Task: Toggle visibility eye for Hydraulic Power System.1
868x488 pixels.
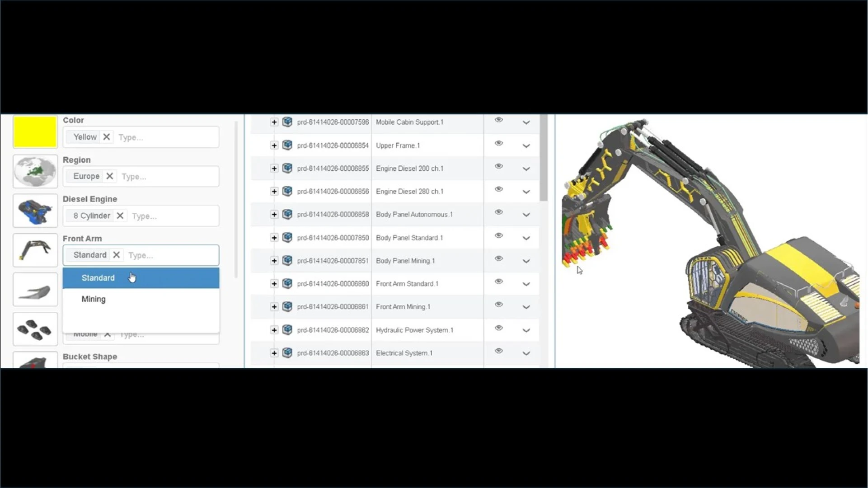Action: (x=499, y=328)
